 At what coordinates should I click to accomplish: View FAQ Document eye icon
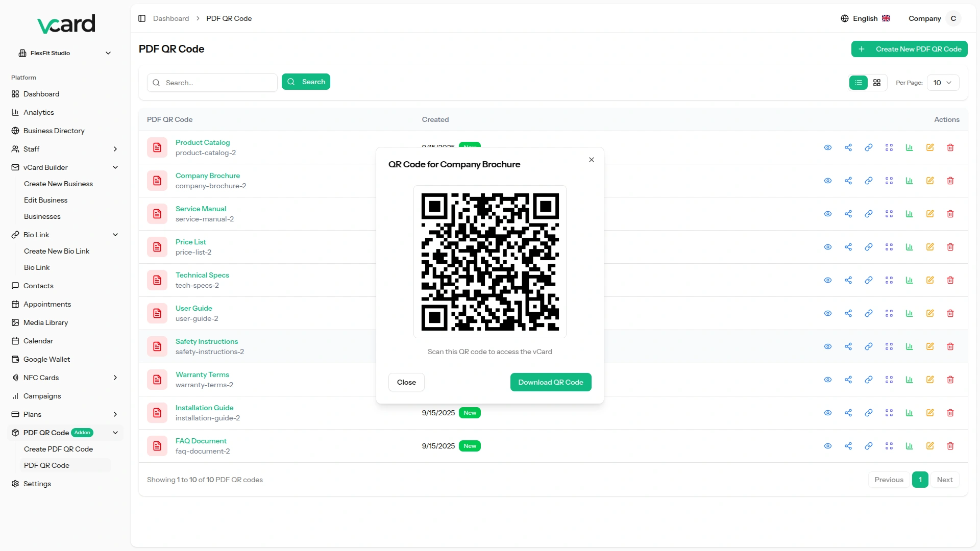(828, 446)
